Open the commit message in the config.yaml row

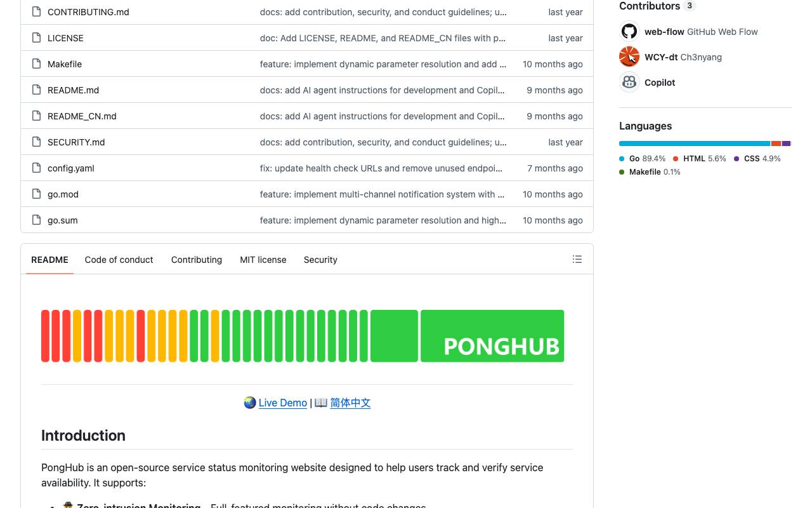click(381, 168)
